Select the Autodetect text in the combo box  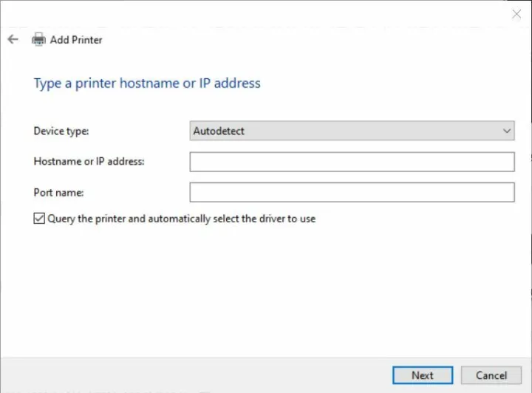(x=219, y=131)
